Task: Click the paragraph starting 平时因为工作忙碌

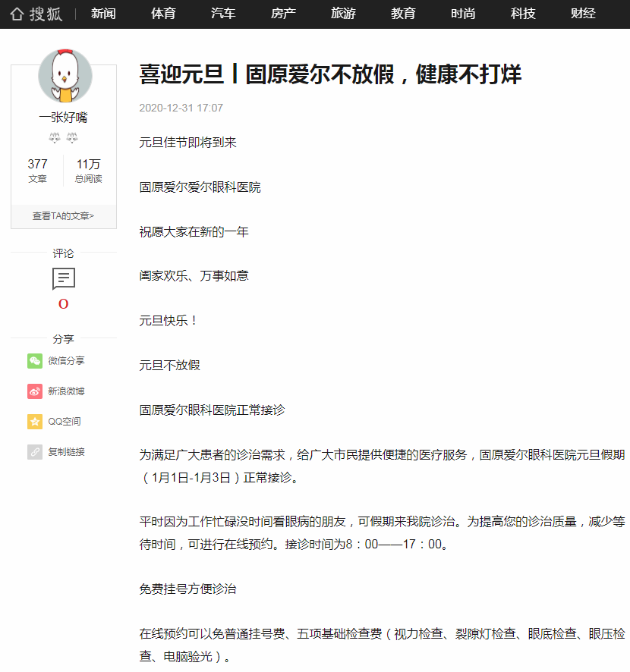Action: pos(382,532)
